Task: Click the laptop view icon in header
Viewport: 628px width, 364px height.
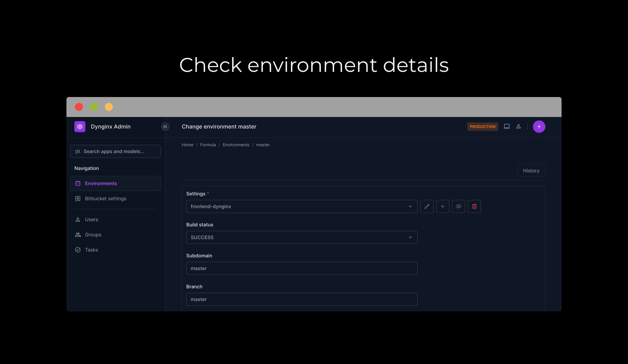Action: click(506, 126)
